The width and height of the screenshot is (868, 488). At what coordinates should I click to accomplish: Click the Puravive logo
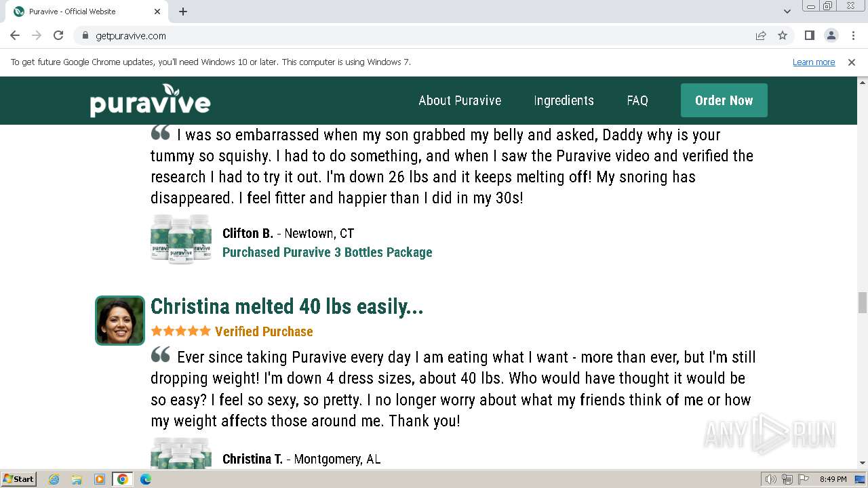coord(150,100)
